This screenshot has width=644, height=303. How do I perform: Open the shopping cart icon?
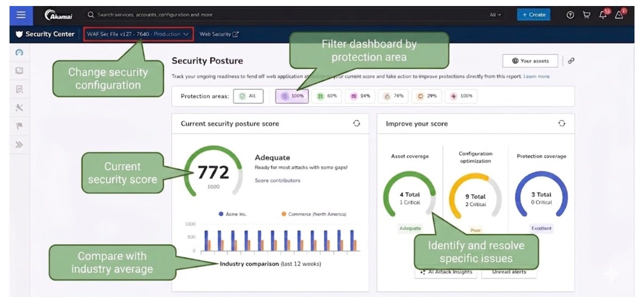(586, 15)
